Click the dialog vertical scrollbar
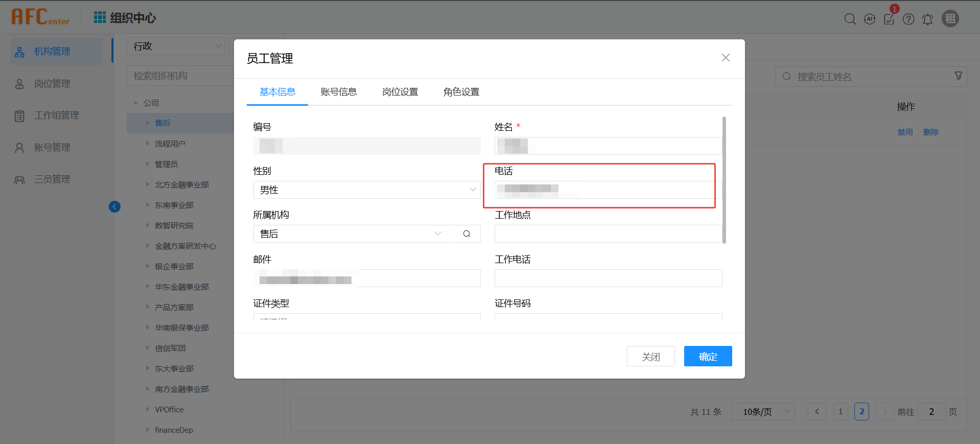 coord(724,180)
